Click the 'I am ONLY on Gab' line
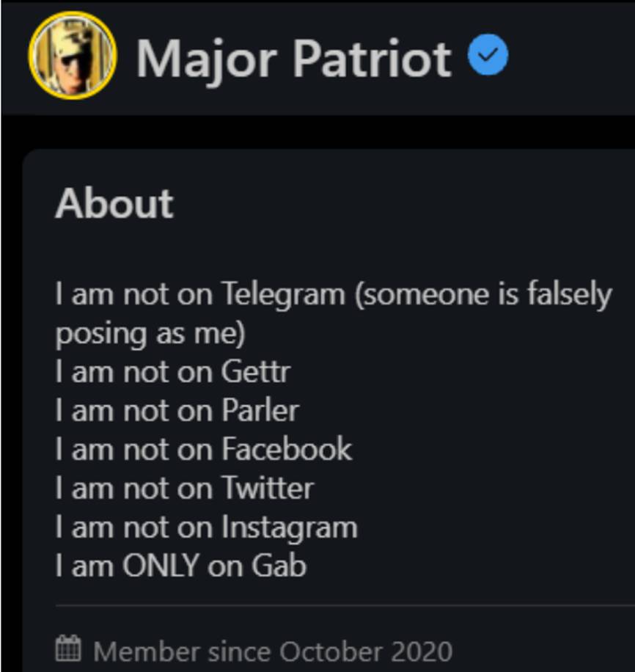 click(x=181, y=566)
